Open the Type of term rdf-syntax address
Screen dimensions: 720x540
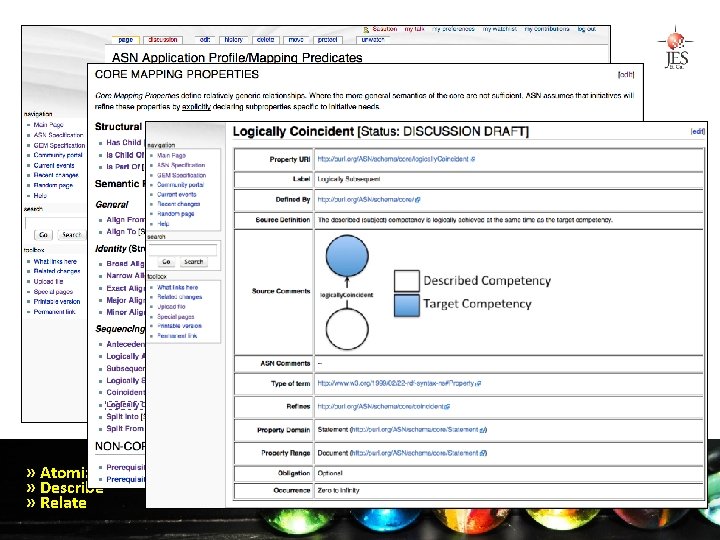(397, 383)
